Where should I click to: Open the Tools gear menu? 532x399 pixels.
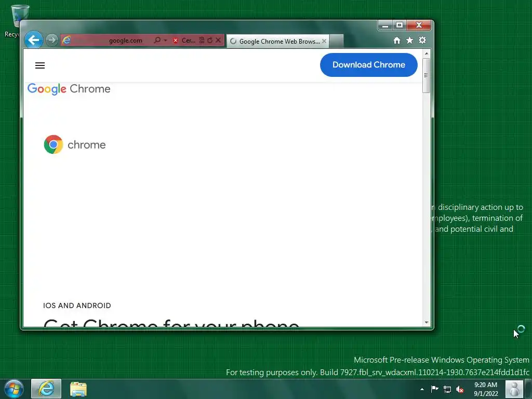point(422,41)
